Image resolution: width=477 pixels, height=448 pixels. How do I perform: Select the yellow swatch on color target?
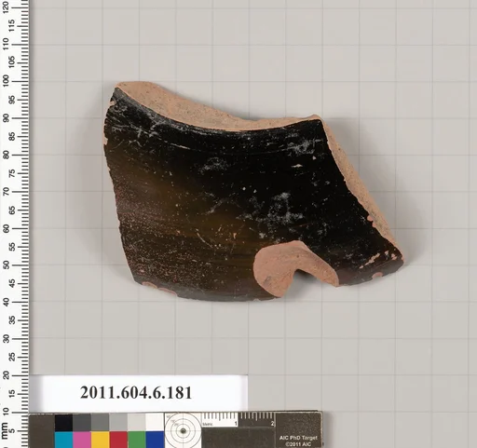100,440
